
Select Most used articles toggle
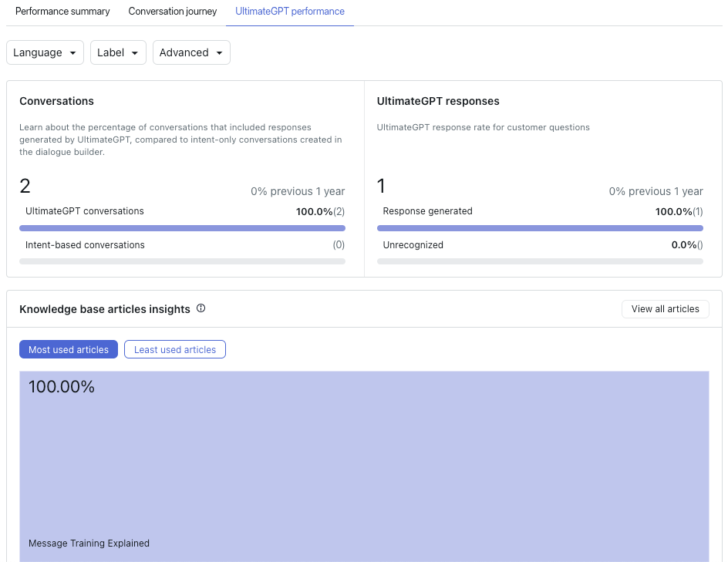click(x=69, y=349)
